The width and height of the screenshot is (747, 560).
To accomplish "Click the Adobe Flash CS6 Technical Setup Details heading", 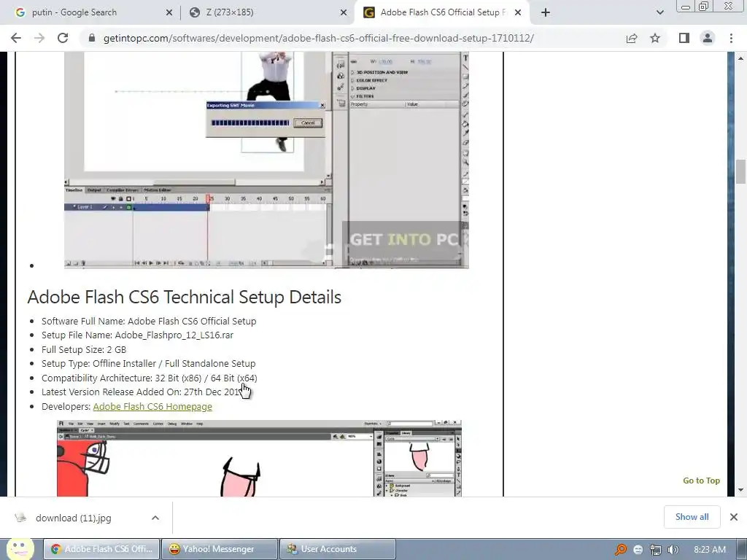I will (185, 297).
